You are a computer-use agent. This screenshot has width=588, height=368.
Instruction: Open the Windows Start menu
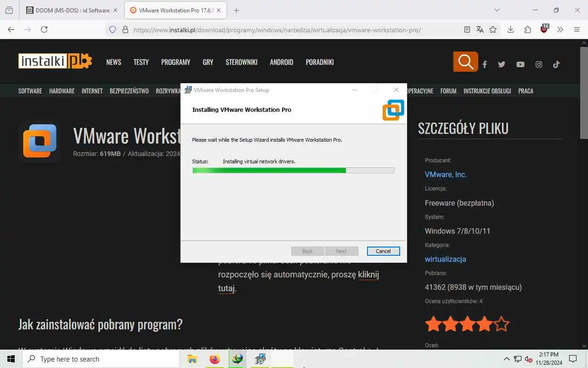point(11,359)
